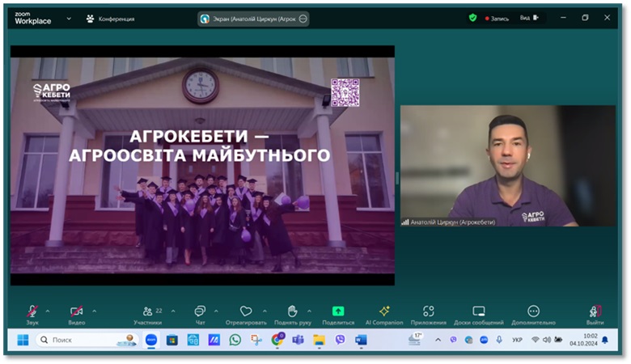Open Snipping Tool taskbar icon

pos(256,341)
